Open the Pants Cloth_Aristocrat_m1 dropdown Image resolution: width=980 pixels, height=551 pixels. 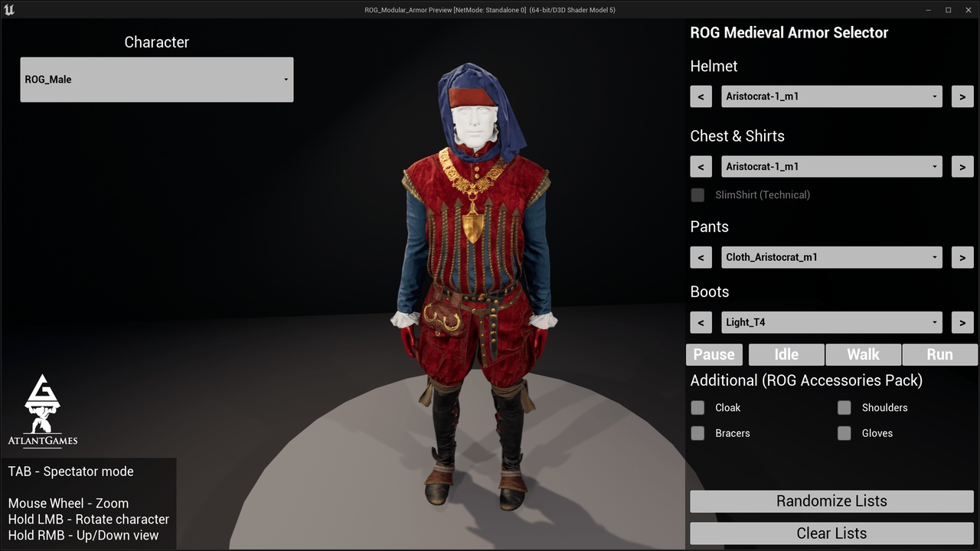[831, 257]
